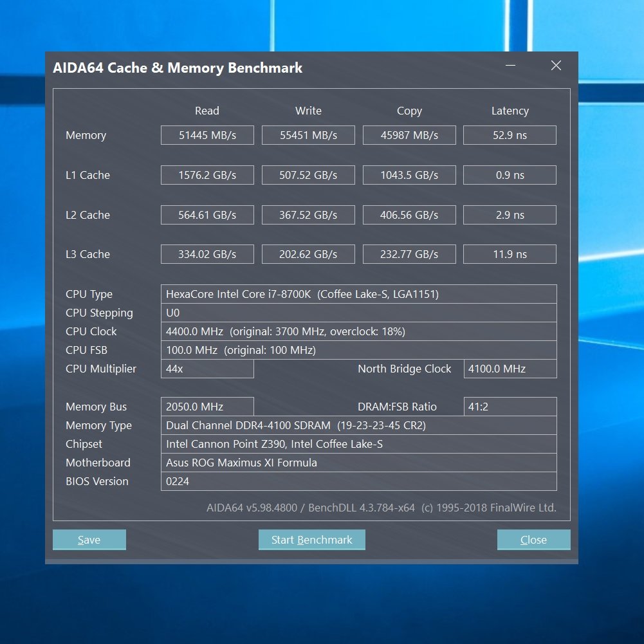Click the BIOS Version value 0224

pyautogui.click(x=359, y=481)
